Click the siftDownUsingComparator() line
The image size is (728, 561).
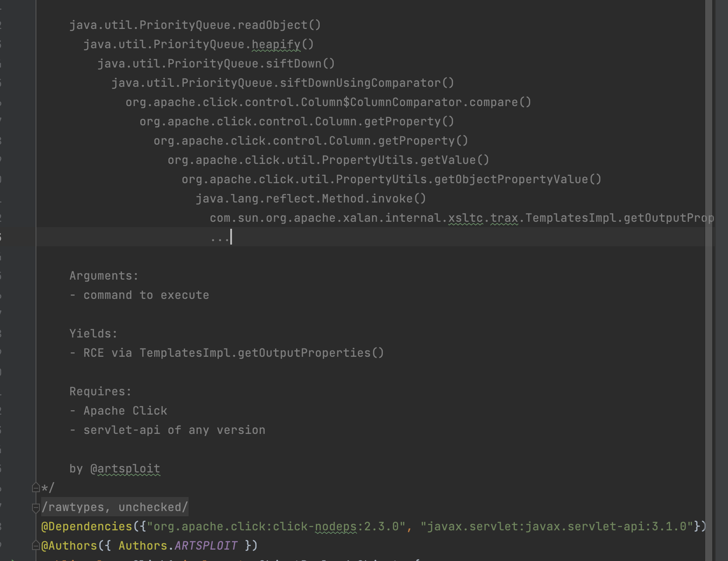pos(283,83)
